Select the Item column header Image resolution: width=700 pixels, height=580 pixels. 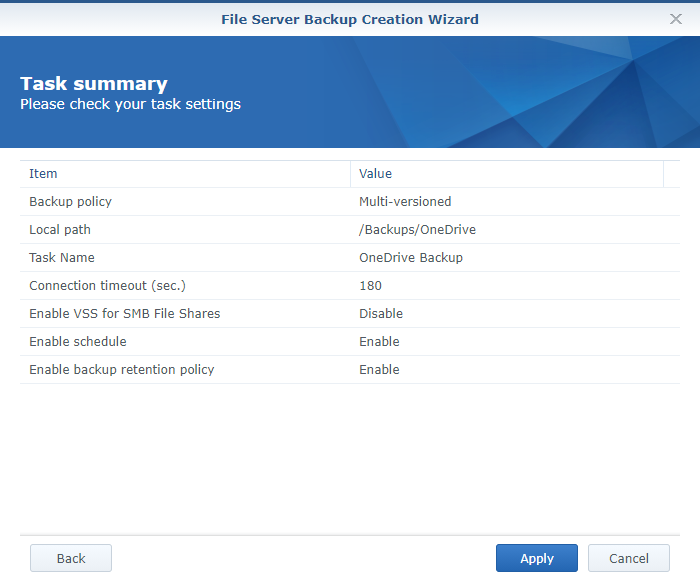tap(185, 174)
